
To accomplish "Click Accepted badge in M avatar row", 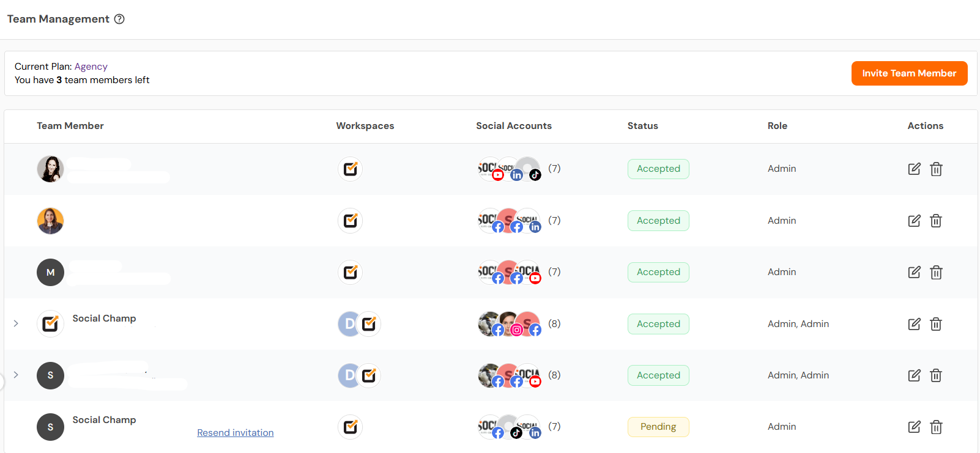I will (x=658, y=272).
